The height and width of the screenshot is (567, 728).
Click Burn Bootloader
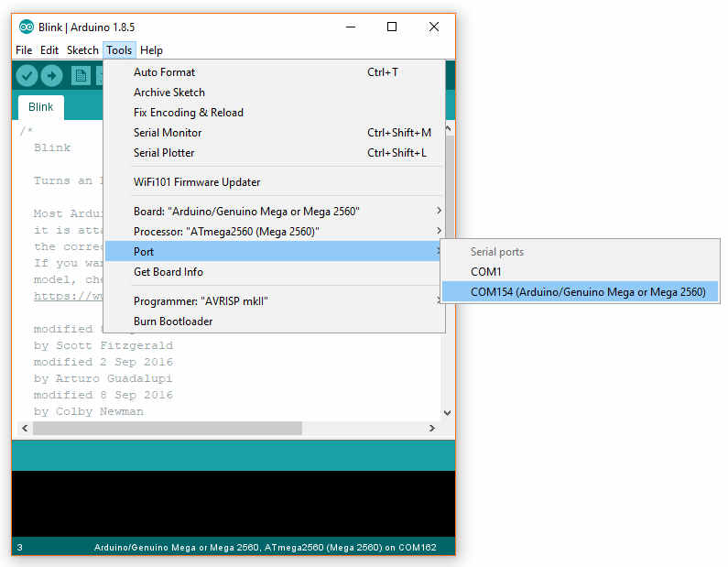tap(173, 322)
